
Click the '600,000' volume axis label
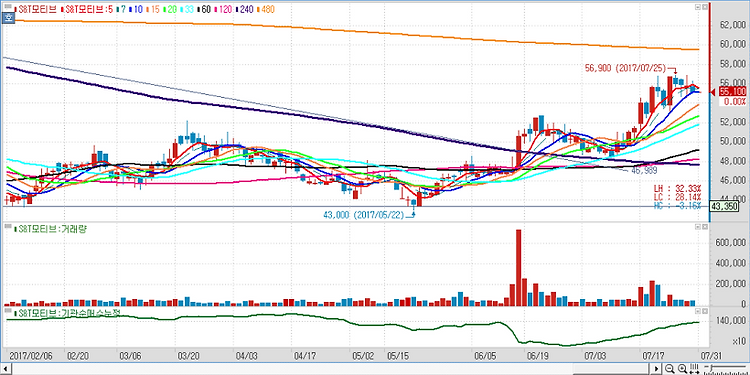731,243
